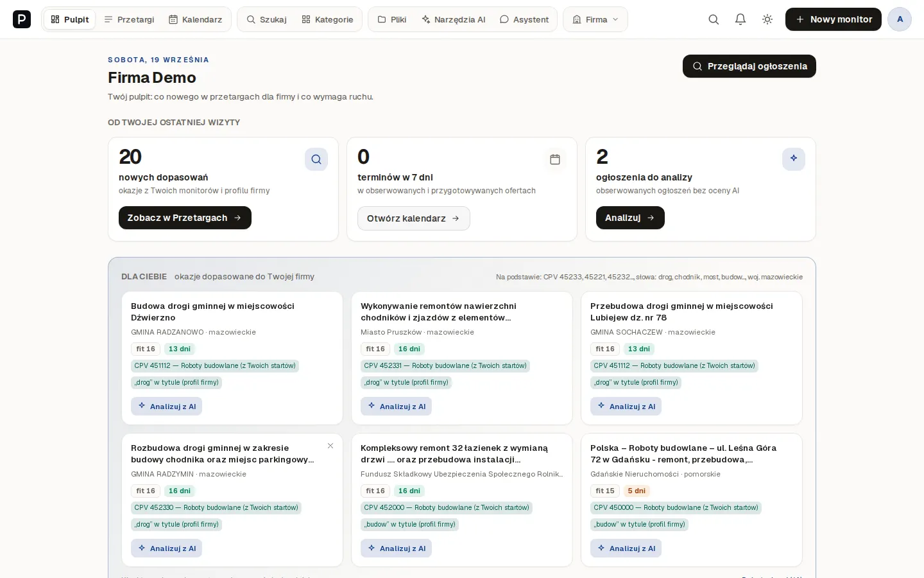
Task: Switch to Kalendarz tab
Action: [x=195, y=19]
